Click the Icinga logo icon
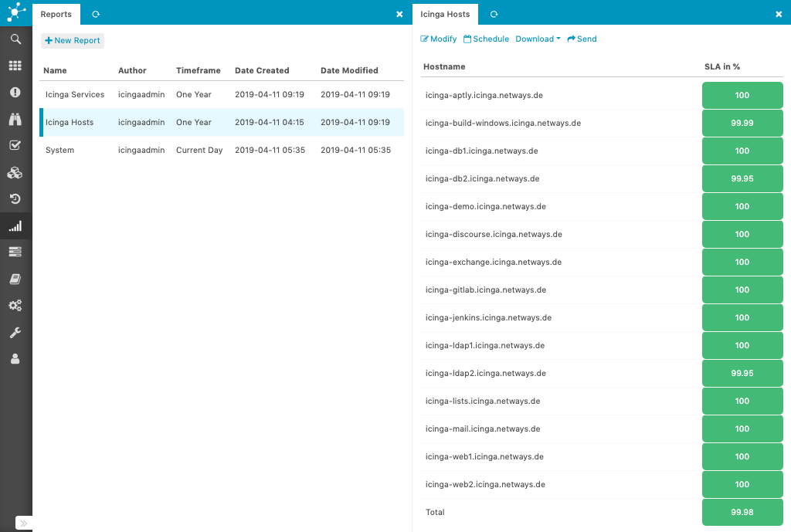The height and width of the screenshot is (532, 791). pyautogui.click(x=15, y=12)
